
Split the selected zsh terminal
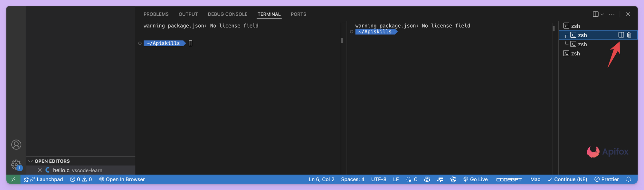pyautogui.click(x=621, y=35)
